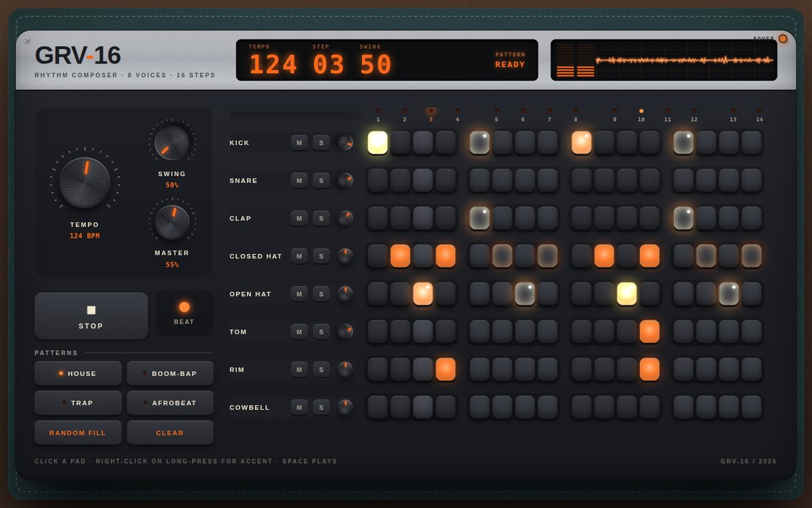Mute the Kick track with M button
The width and height of the screenshot is (812, 508).
click(x=299, y=143)
